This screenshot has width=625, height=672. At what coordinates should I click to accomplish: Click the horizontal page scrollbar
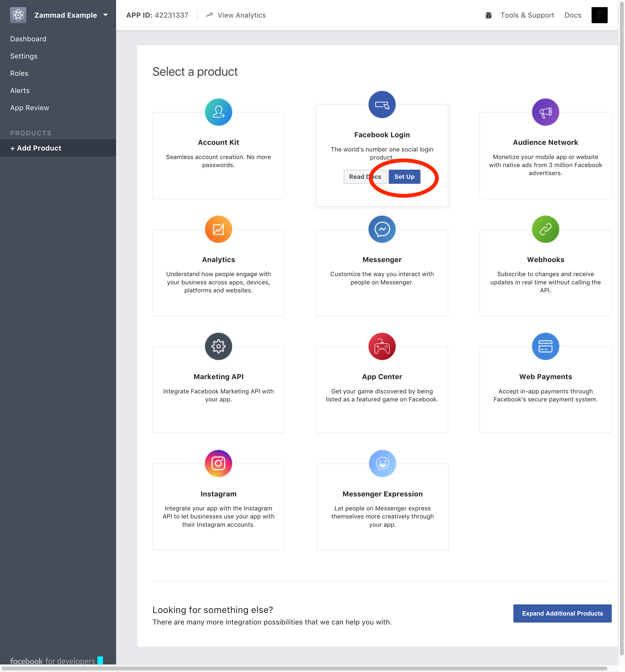(304, 669)
